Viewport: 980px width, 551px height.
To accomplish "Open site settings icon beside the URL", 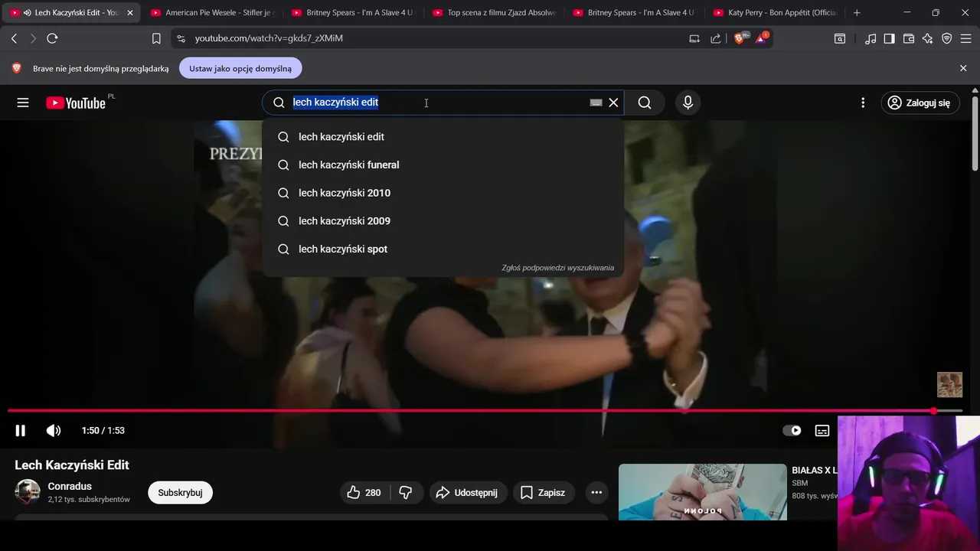I will (x=180, y=38).
